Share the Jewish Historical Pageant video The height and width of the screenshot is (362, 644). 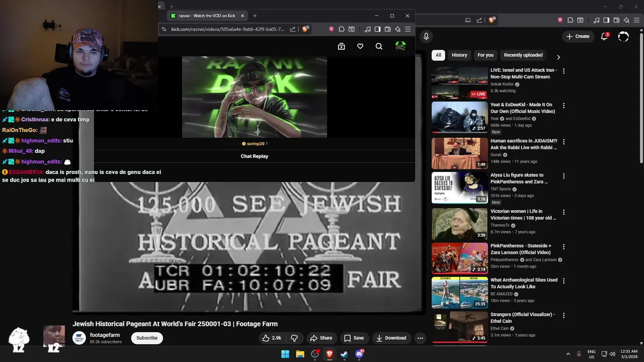coord(321,338)
